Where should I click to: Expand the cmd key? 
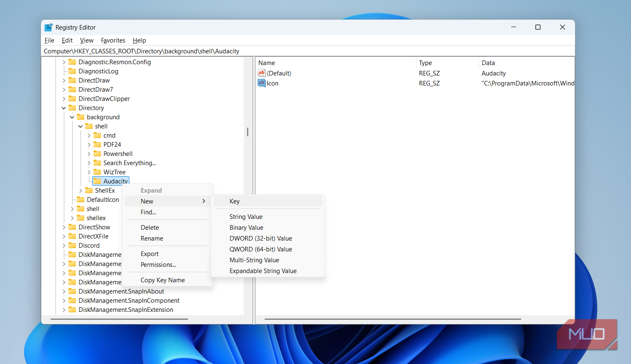tap(89, 136)
